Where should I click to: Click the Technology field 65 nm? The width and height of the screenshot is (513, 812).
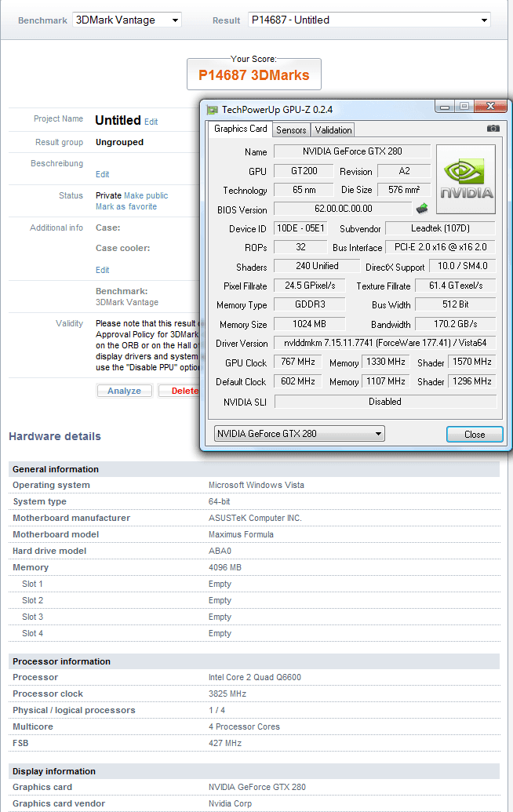click(x=304, y=190)
